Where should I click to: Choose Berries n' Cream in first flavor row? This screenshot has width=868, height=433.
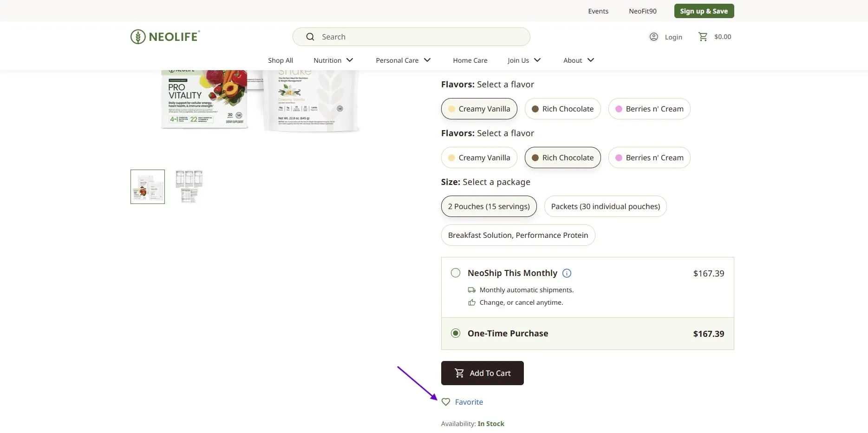649,109
